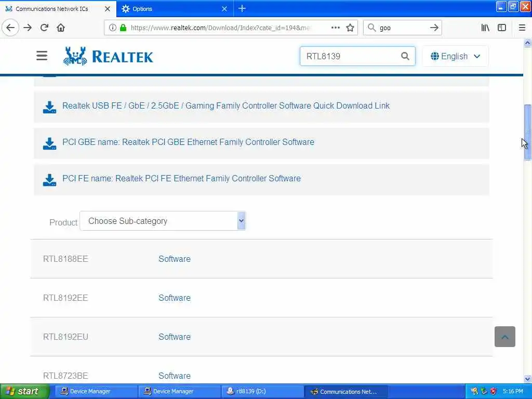Open Software link for RTL8188EE
Image resolution: width=532 pixels, height=399 pixels.
click(x=175, y=259)
